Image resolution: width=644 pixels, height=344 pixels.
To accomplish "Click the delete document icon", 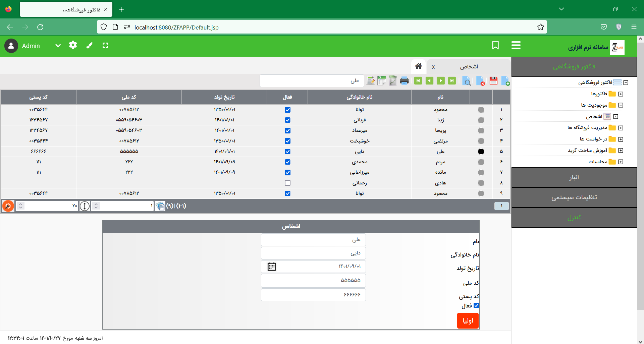I will (480, 81).
